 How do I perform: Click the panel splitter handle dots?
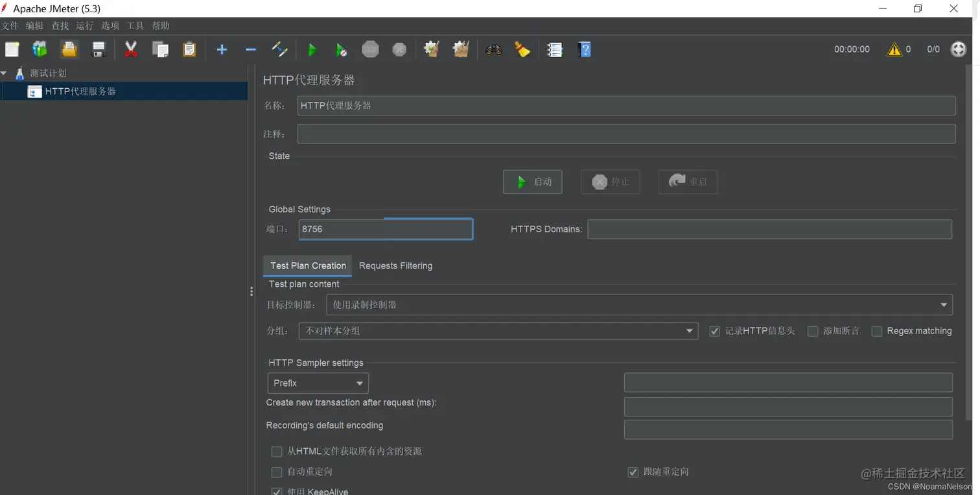251,292
